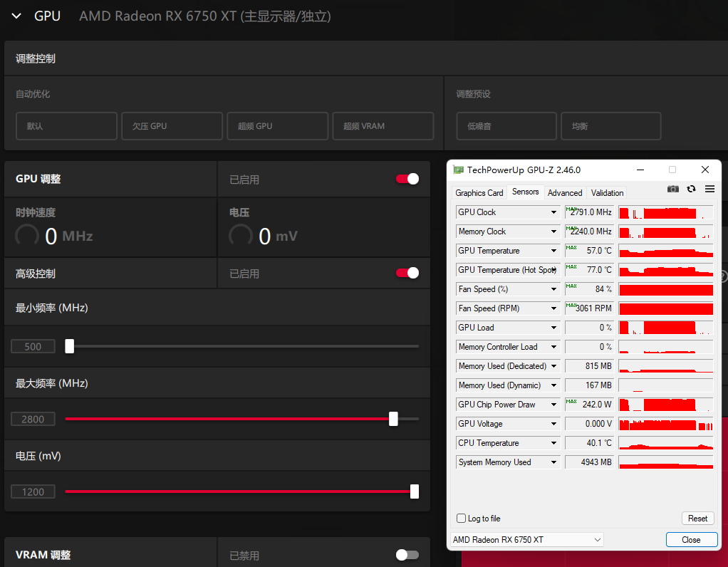Open the Fan Speed (%) sensor dropdown
728x567 pixels.
(x=554, y=289)
